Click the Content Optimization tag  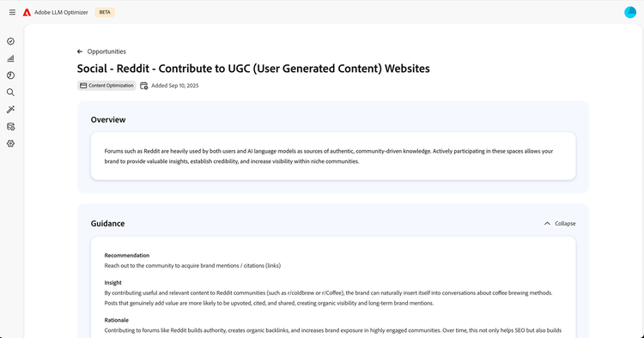106,85
